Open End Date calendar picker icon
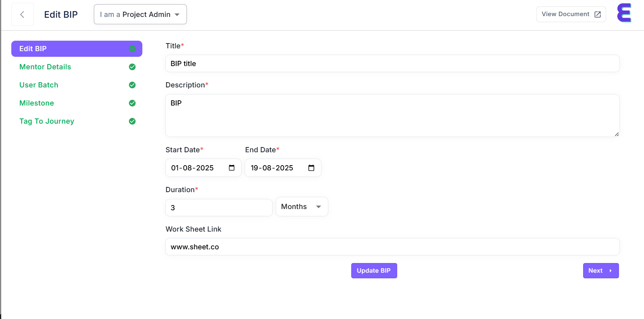This screenshot has height=319, width=644. (311, 168)
